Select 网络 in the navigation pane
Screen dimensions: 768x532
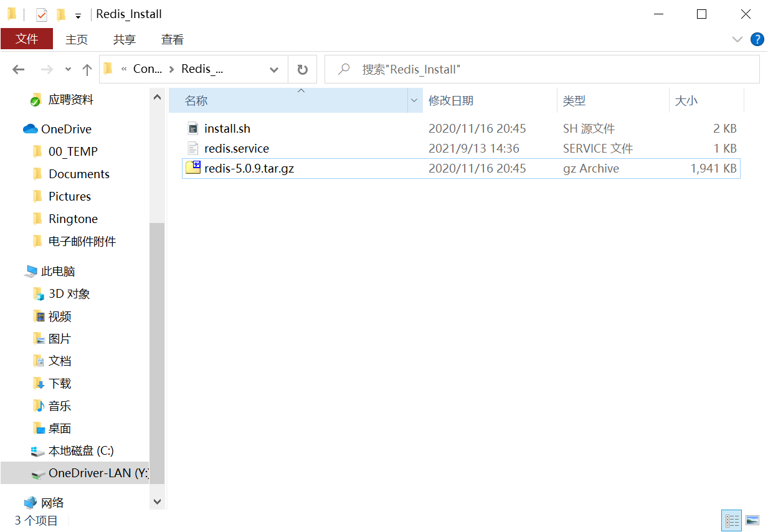coord(52,503)
